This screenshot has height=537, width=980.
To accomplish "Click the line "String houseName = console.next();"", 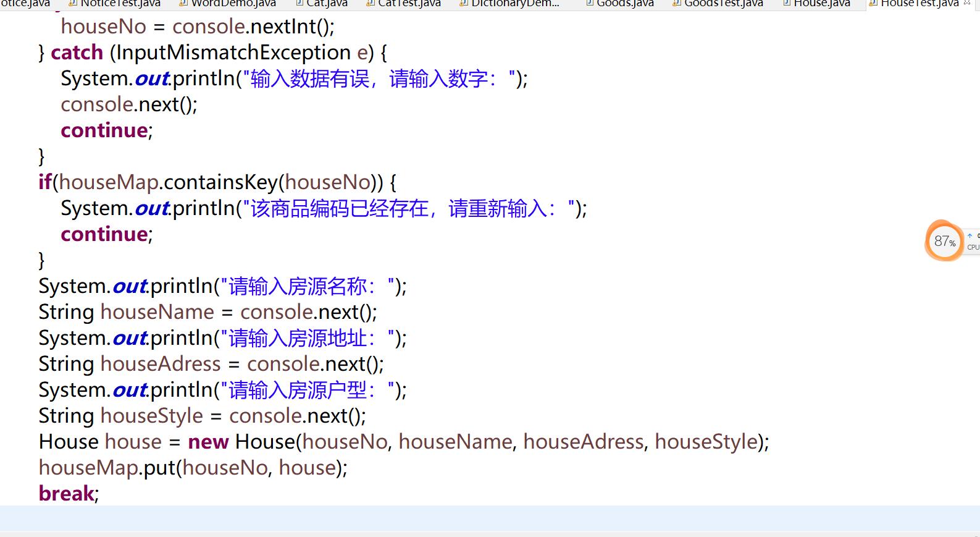I will tap(207, 312).
